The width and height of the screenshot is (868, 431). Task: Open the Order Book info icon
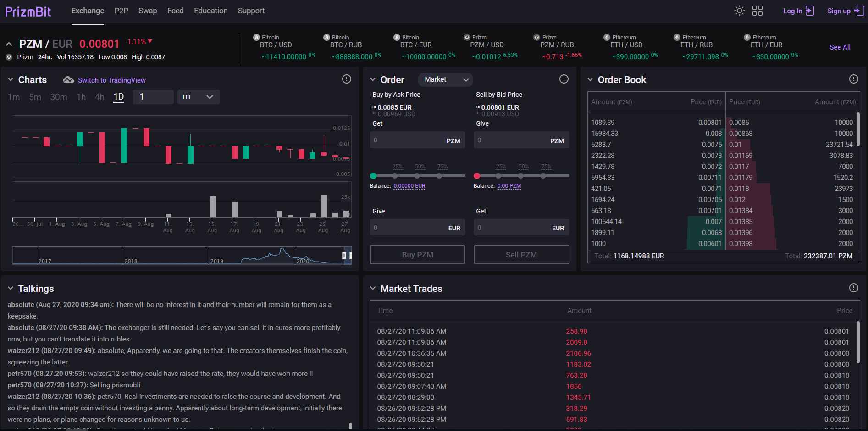(854, 79)
